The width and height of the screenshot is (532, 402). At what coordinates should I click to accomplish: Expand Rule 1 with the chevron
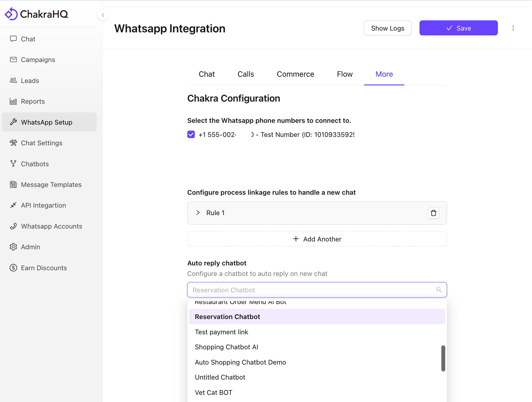[x=198, y=213]
